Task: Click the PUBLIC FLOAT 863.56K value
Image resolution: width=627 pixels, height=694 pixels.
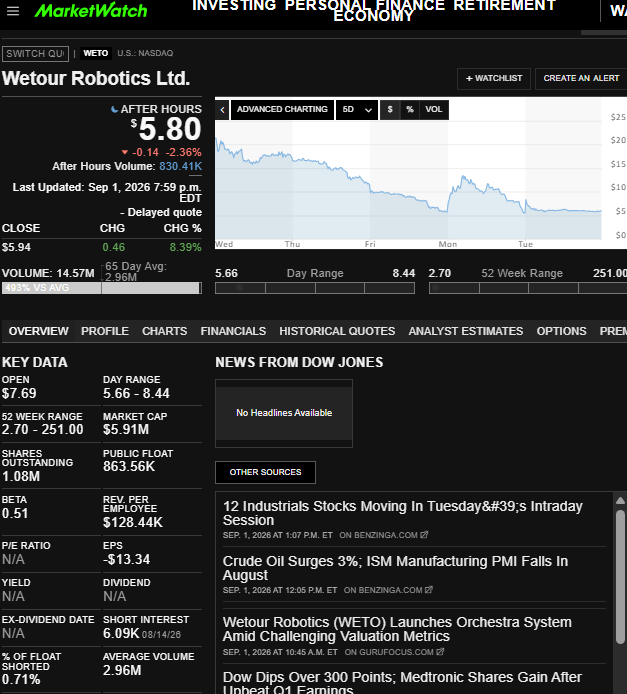Action: [x=129, y=467]
